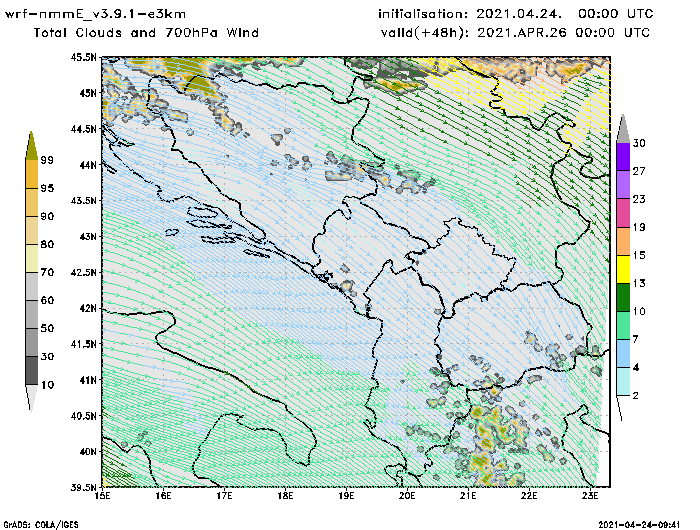Click the dark green 10-13 wind swatch
The width and height of the screenshot is (700, 530).
pyautogui.click(x=623, y=297)
